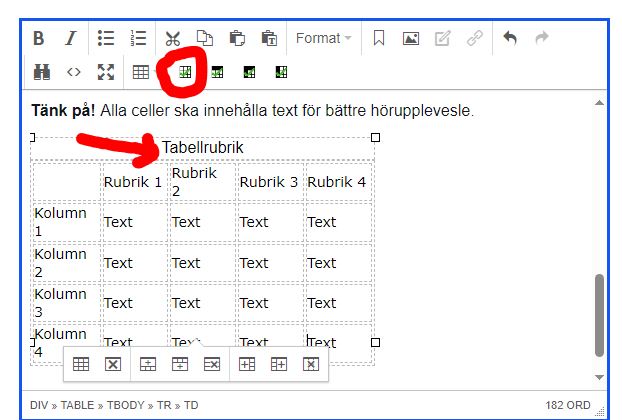
Task: Click the insert image icon
Action: click(411, 38)
